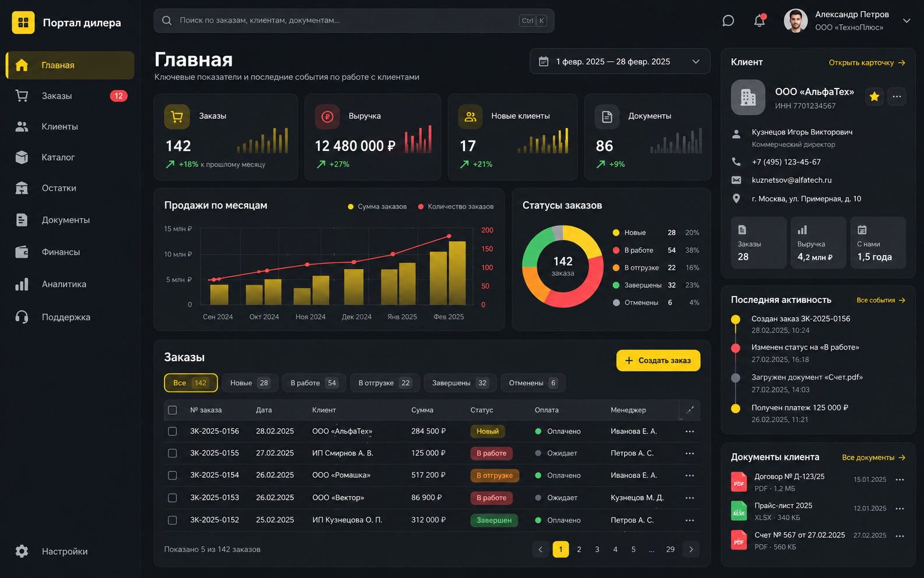924x578 pixels.
Task: Open the notifications bell
Action: [x=760, y=21]
